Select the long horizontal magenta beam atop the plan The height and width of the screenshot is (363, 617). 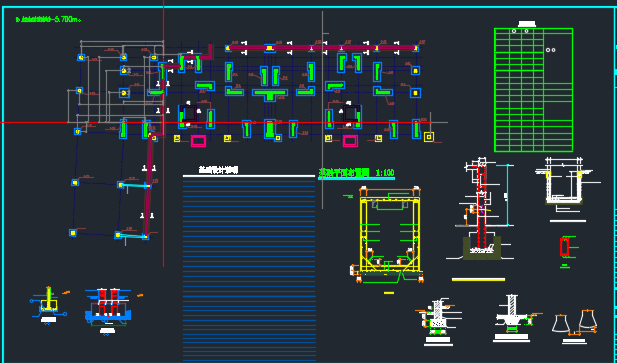[322, 48]
